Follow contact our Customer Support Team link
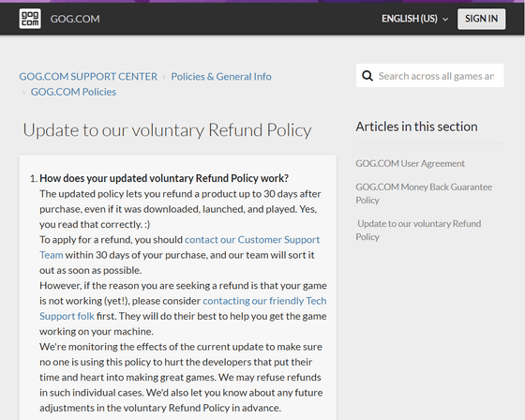 (179, 247)
